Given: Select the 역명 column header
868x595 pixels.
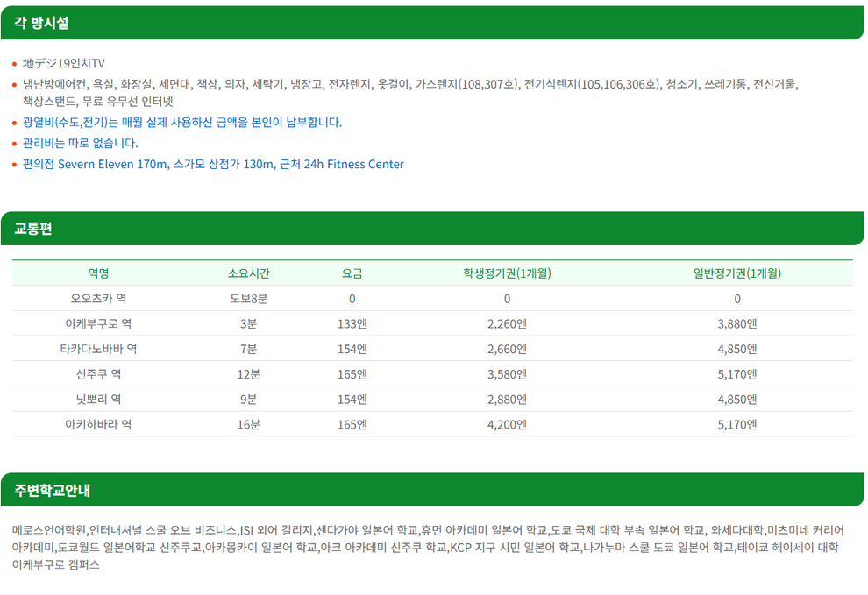Looking at the screenshot, I should (x=98, y=273).
